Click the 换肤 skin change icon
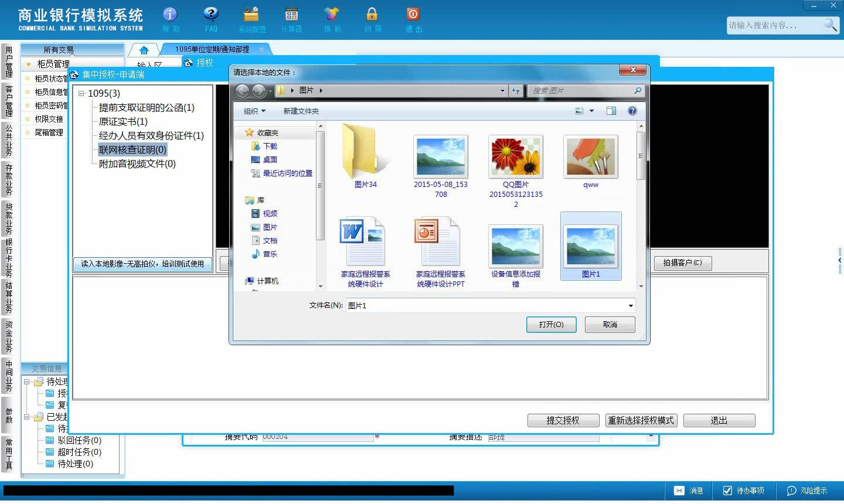844x504 pixels. point(332,14)
